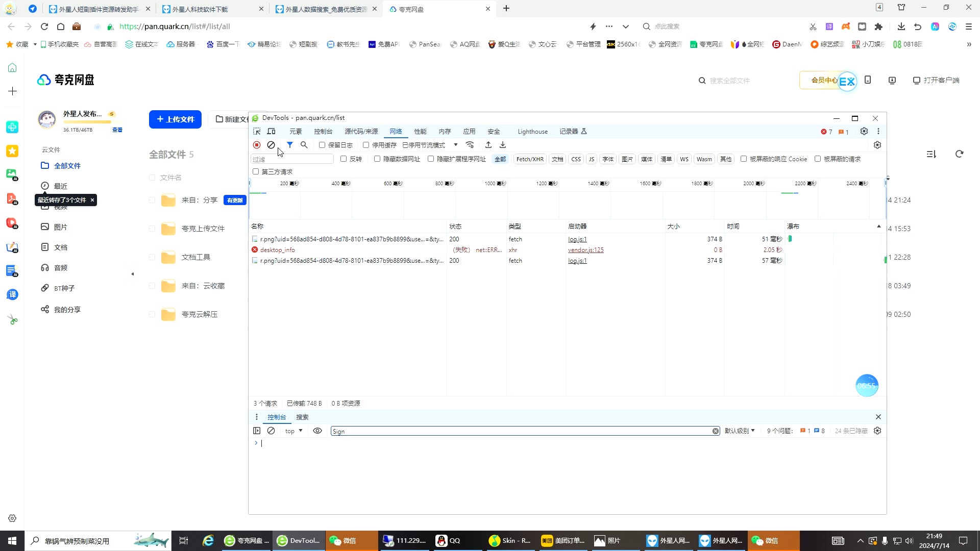980x551 pixels.
Task: Open address bar dropdown chevron
Action: (x=626, y=27)
